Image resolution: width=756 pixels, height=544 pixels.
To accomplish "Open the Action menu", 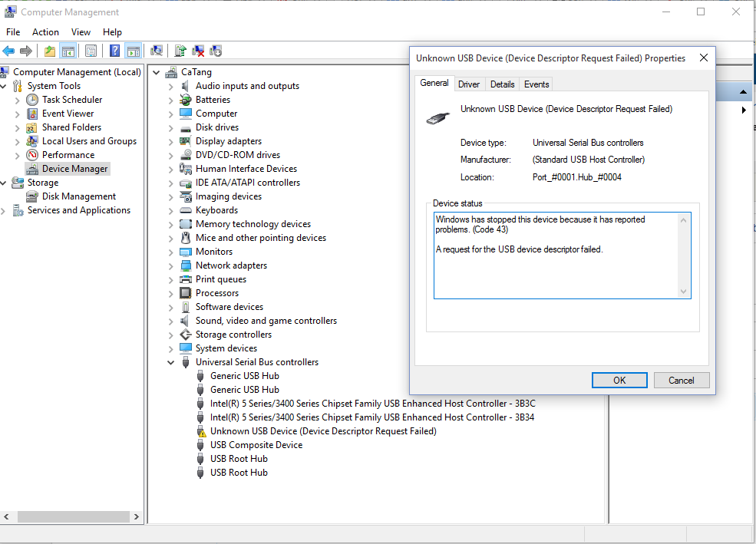I will pos(45,32).
